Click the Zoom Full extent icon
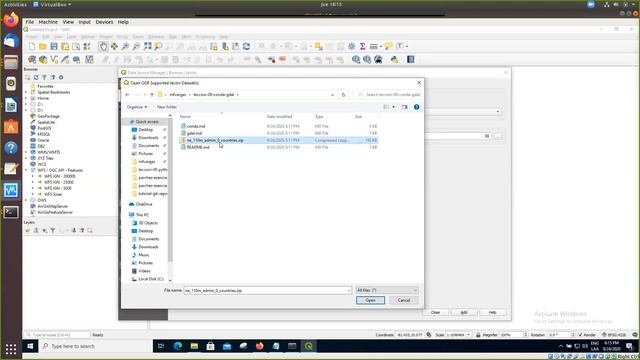Viewport: 640px width, 360px height. coord(147,47)
